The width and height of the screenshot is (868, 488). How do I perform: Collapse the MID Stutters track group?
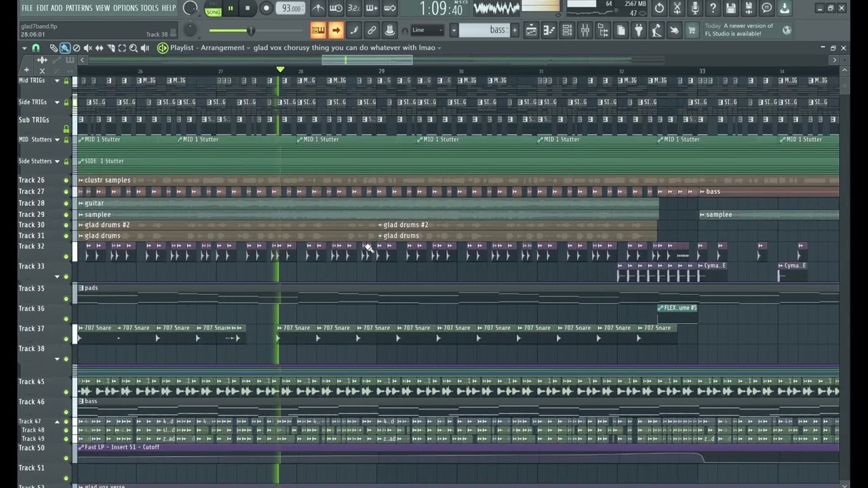point(58,140)
